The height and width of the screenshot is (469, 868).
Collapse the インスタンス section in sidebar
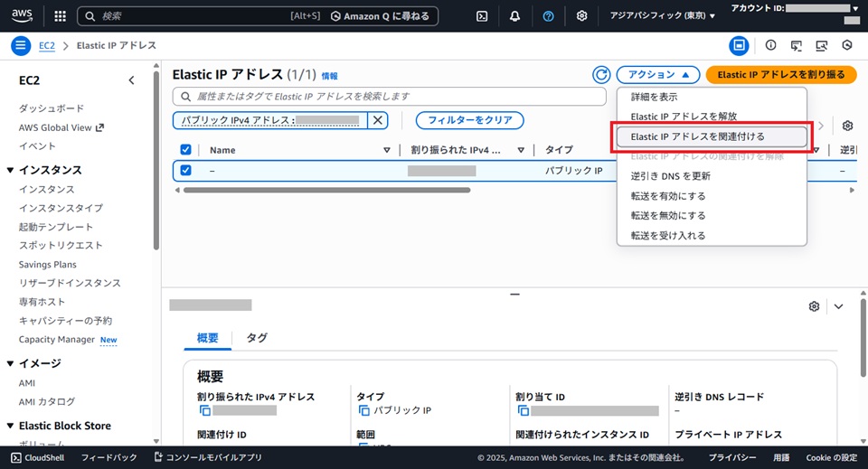click(10, 170)
